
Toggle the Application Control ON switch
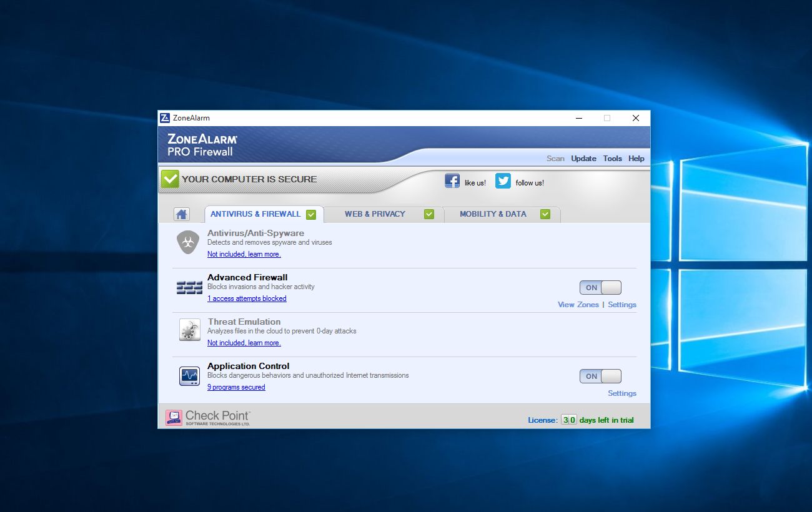(x=600, y=377)
